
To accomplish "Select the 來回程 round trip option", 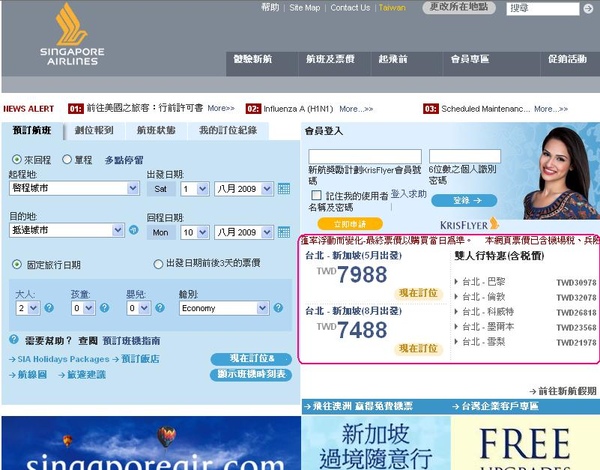I will 16,159.
